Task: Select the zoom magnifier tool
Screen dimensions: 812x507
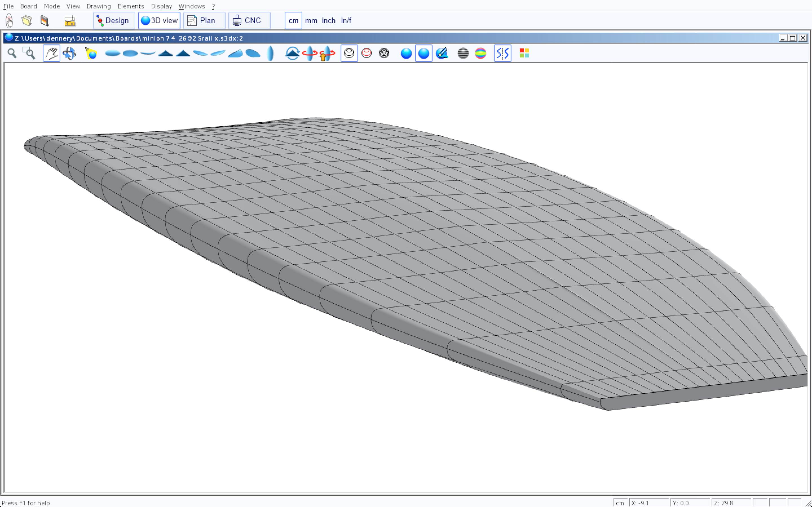Action: pos(12,53)
